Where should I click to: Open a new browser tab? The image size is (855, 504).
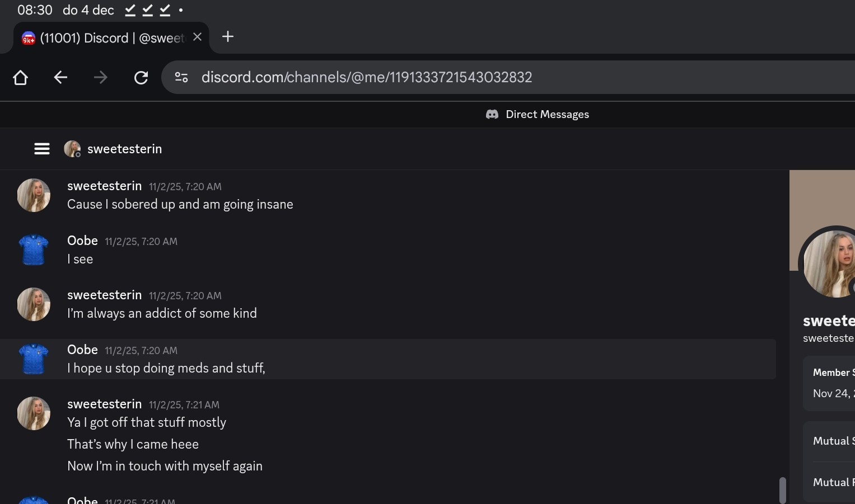227,37
